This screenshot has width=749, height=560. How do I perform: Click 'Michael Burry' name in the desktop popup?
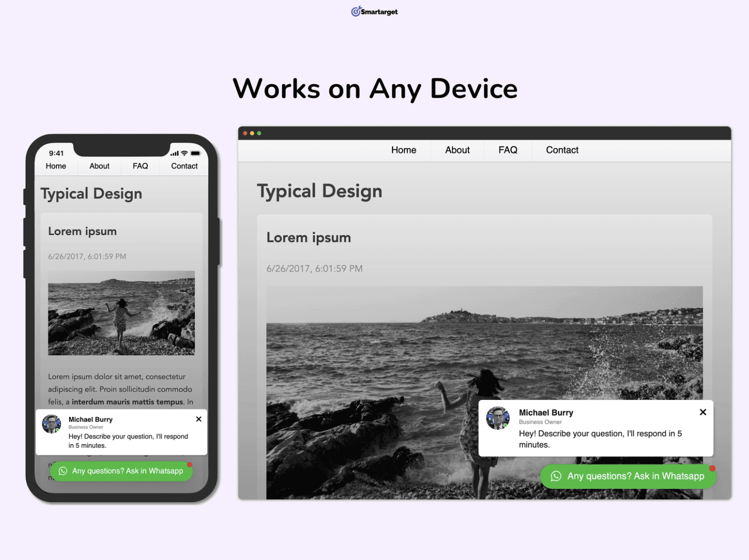pyautogui.click(x=546, y=413)
